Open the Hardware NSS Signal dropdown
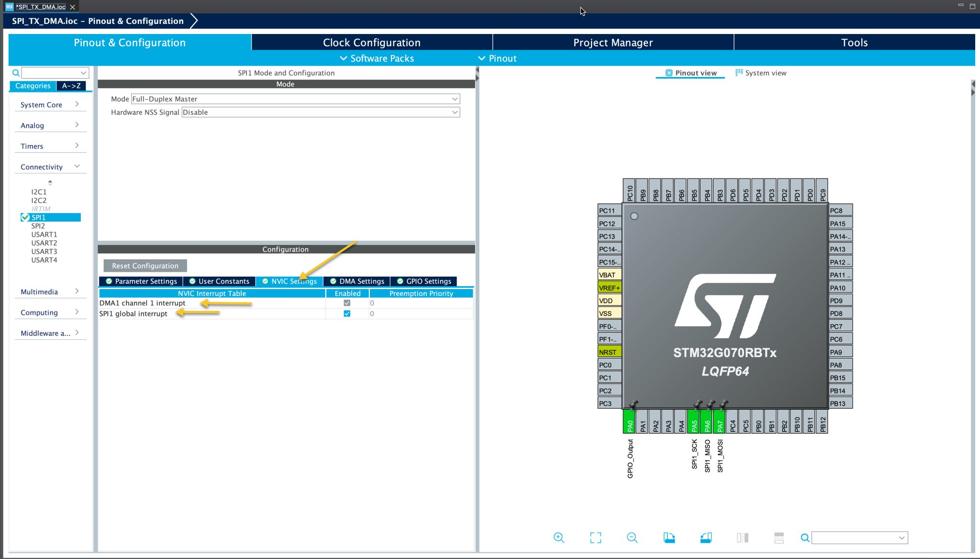The width and height of the screenshot is (980, 559). click(x=320, y=112)
